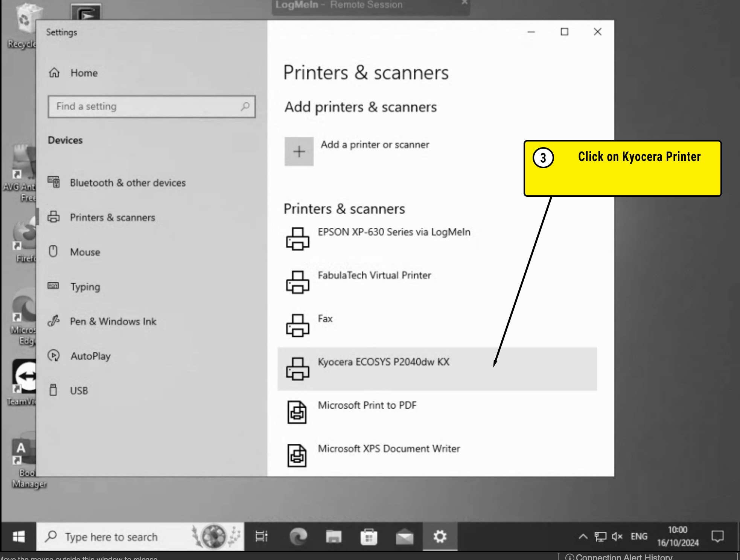Image resolution: width=740 pixels, height=560 pixels.
Task: Click the keyboard icon beside Typing
Action: (x=53, y=286)
